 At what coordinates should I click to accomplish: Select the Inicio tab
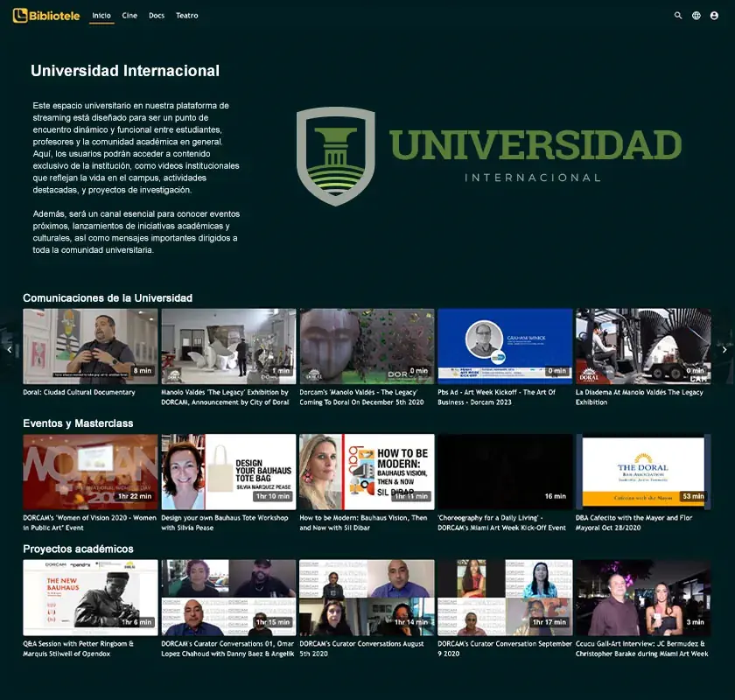(x=101, y=16)
